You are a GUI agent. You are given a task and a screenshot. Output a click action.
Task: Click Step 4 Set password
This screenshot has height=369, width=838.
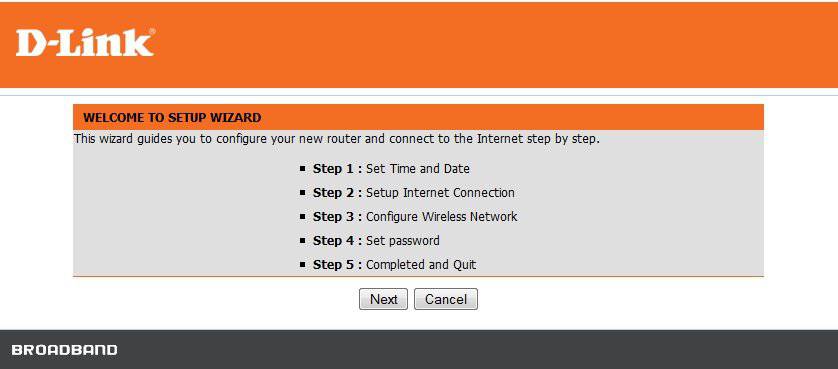tap(376, 241)
